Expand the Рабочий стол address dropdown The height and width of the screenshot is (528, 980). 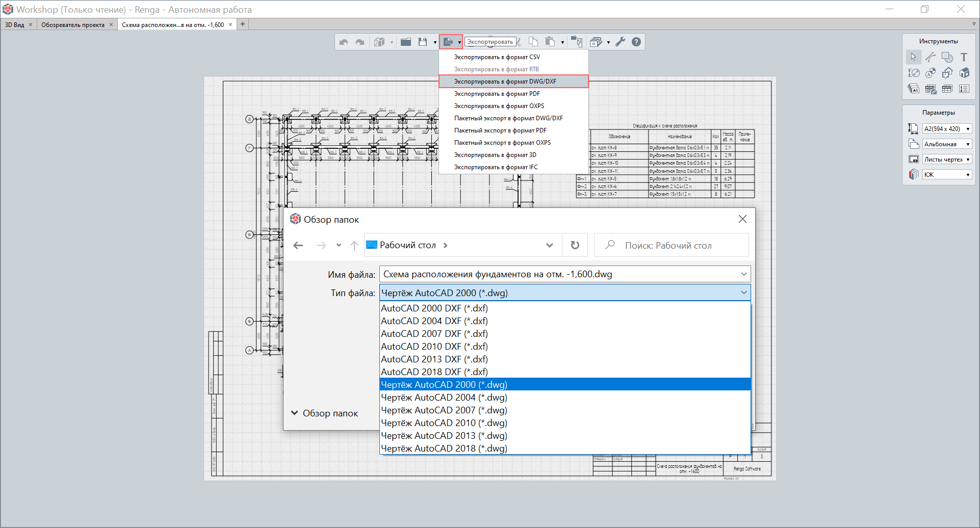(x=550, y=245)
